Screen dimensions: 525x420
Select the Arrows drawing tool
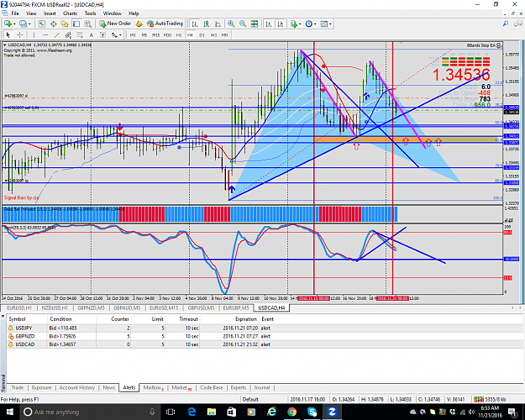(114, 34)
